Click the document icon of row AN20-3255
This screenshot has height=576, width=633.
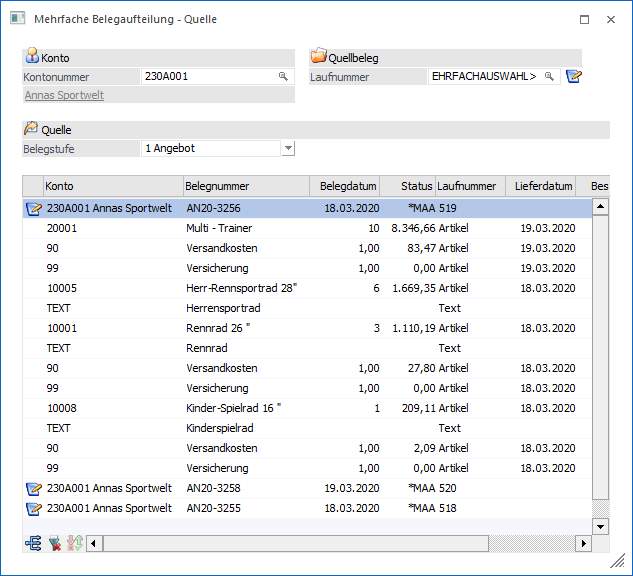tap(34, 508)
